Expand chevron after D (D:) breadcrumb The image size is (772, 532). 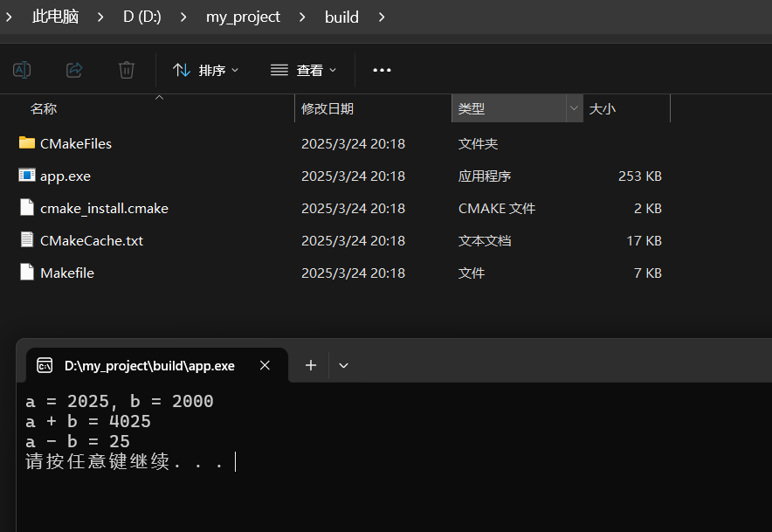(x=183, y=17)
